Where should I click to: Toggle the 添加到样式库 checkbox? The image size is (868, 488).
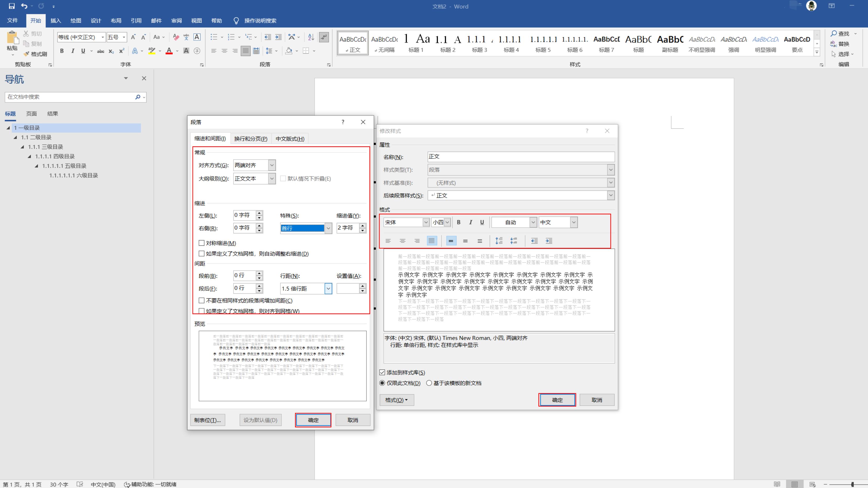(x=382, y=372)
